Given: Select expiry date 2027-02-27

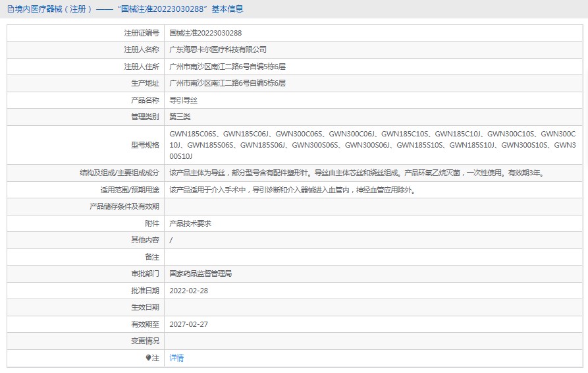Looking at the screenshot, I should pos(188,325).
